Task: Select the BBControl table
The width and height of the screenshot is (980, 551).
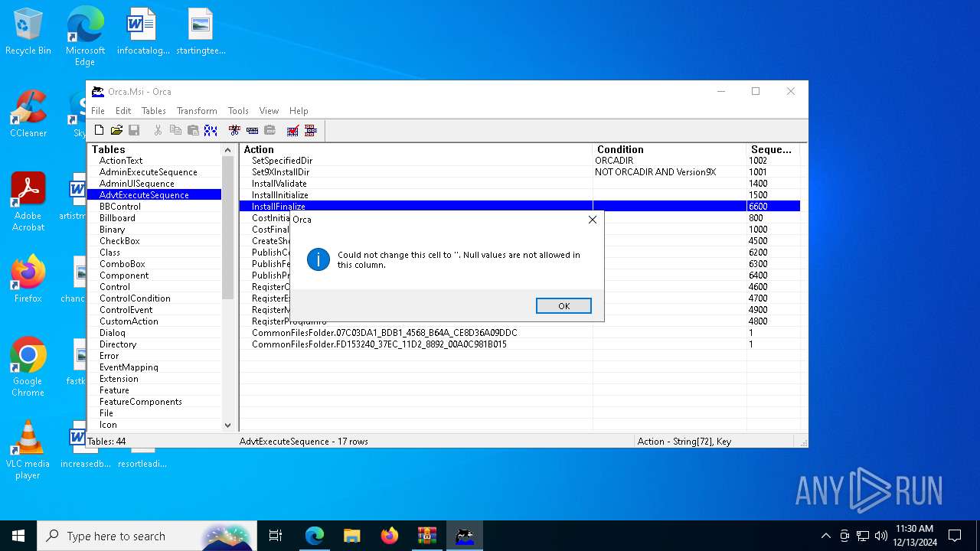Action: coord(120,207)
